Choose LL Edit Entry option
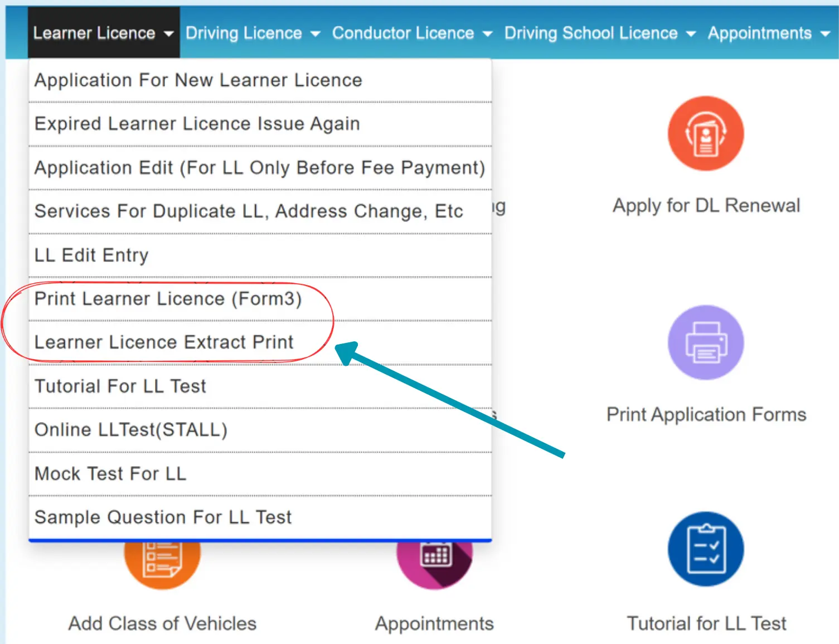Image resolution: width=839 pixels, height=644 pixels. click(x=91, y=255)
